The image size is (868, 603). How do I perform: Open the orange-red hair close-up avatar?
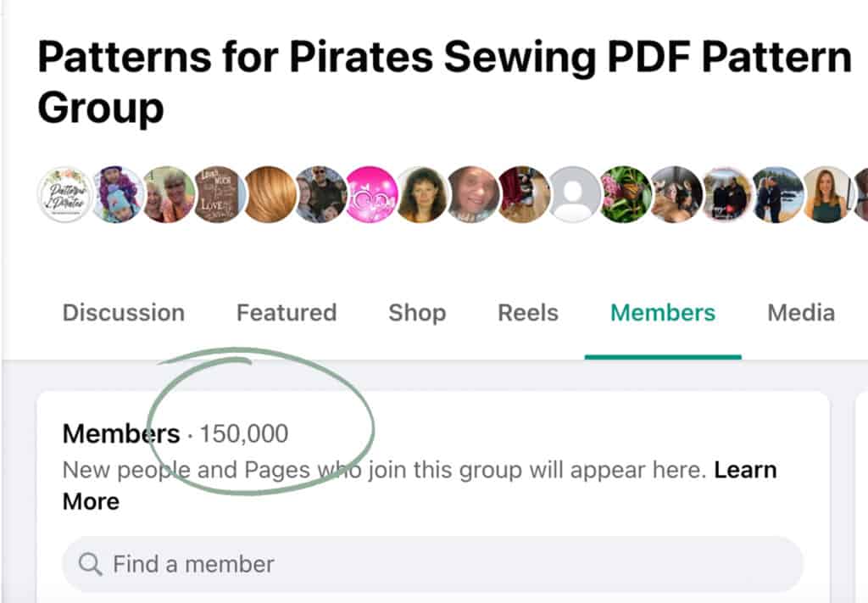tap(270, 194)
